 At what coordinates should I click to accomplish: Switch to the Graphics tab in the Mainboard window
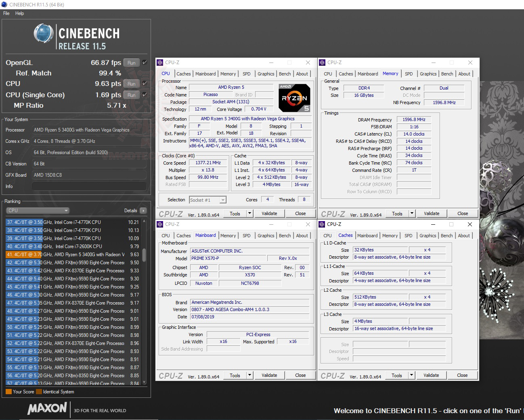pos(266,236)
